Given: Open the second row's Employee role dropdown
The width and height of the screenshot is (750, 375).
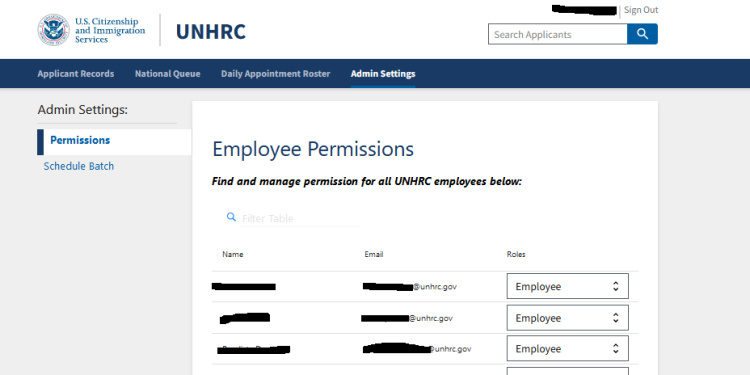Looking at the screenshot, I should (x=567, y=318).
